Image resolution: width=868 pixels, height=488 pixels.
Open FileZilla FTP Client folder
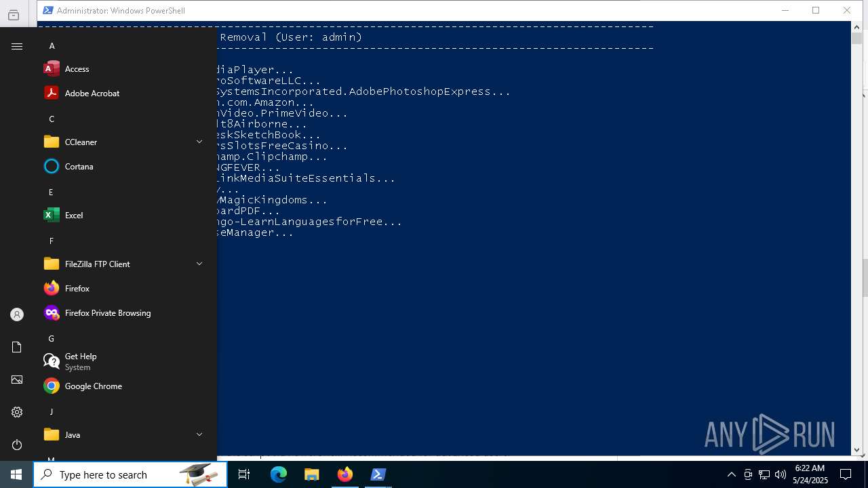coord(125,264)
